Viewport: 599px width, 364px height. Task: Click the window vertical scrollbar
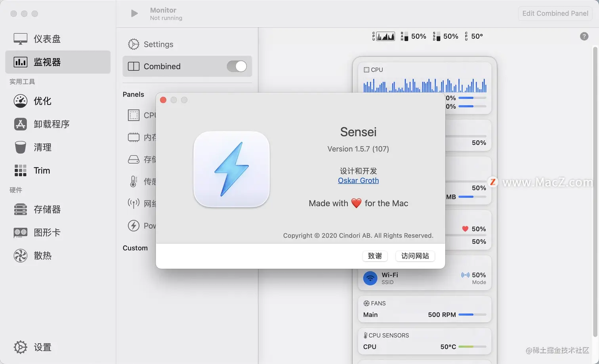coord(595,192)
